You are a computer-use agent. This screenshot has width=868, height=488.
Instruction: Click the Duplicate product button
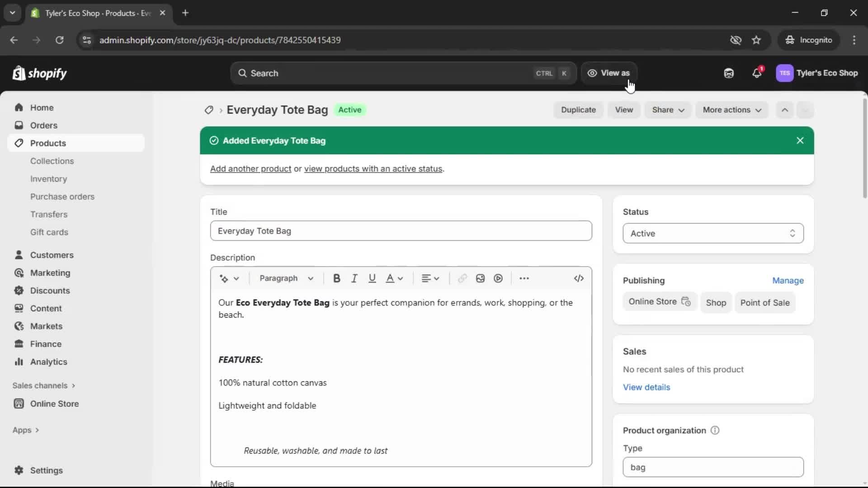579,110
